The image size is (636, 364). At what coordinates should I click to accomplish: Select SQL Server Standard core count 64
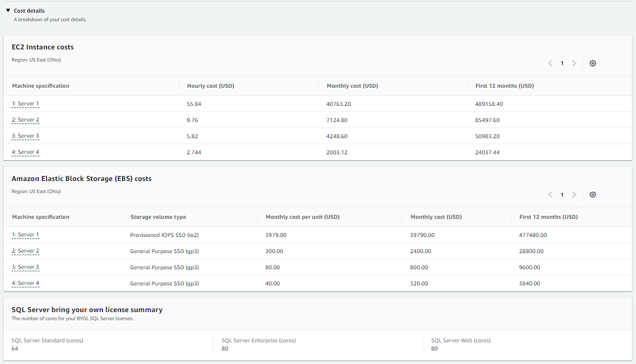coord(15,348)
